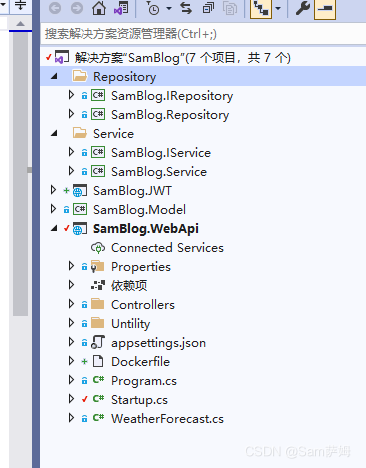Click the Collapse All icon
Viewport: 366px width, 468px height.
pos(208,8)
